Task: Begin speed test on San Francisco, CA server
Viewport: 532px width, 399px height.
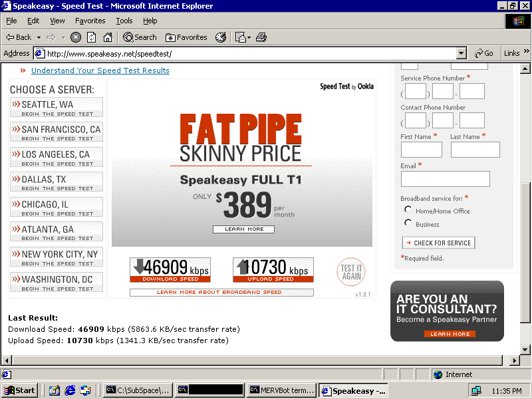Action: [x=57, y=132]
